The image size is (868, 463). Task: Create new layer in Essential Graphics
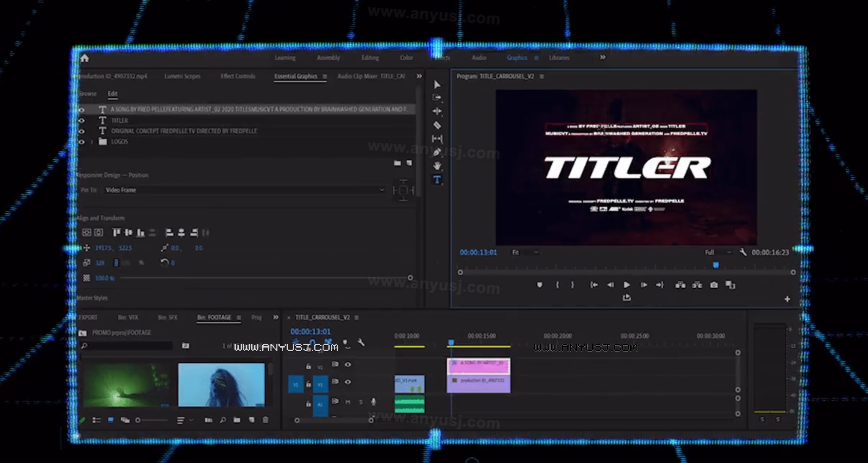pos(409,163)
